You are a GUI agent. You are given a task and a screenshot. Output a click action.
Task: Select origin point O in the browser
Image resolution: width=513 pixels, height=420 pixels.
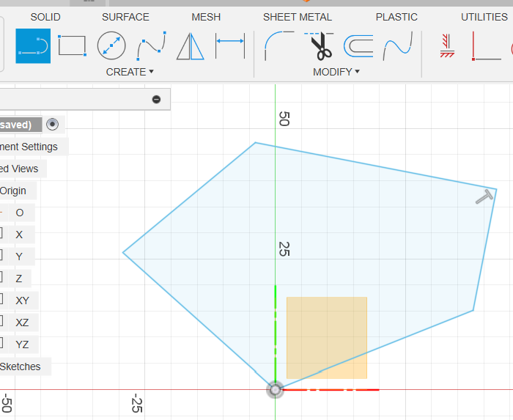(20, 213)
